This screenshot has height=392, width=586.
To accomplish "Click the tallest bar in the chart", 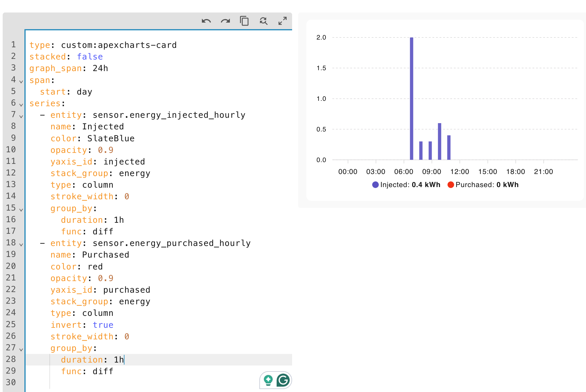I will 412,98.
